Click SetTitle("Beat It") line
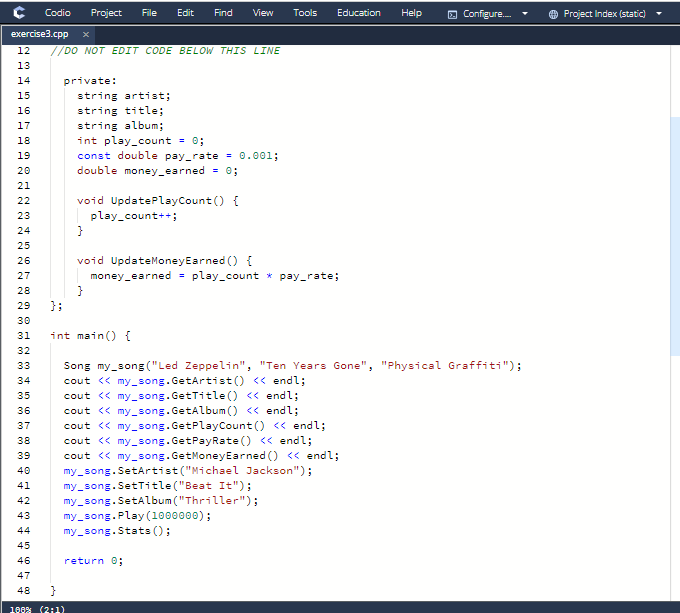 pyautogui.click(x=157, y=486)
